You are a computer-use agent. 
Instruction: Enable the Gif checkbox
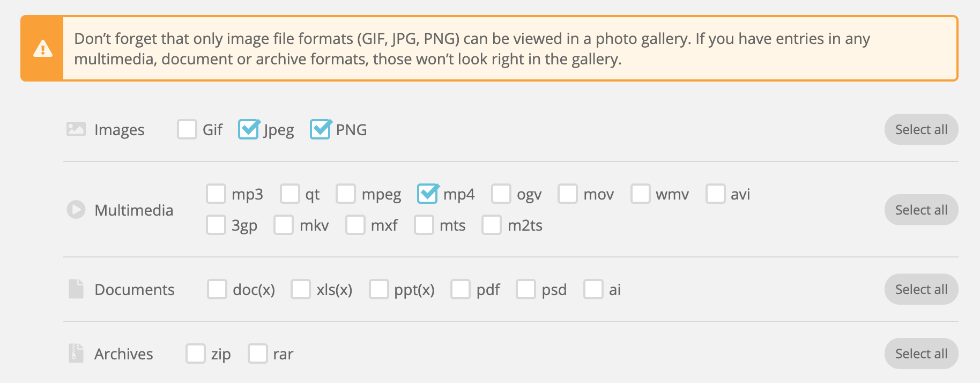(187, 129)
